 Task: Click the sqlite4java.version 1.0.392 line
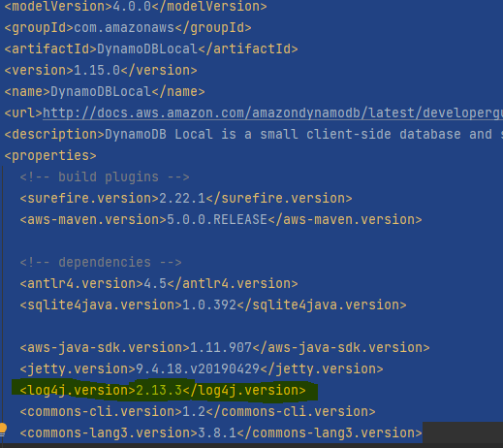pos(213,304)
